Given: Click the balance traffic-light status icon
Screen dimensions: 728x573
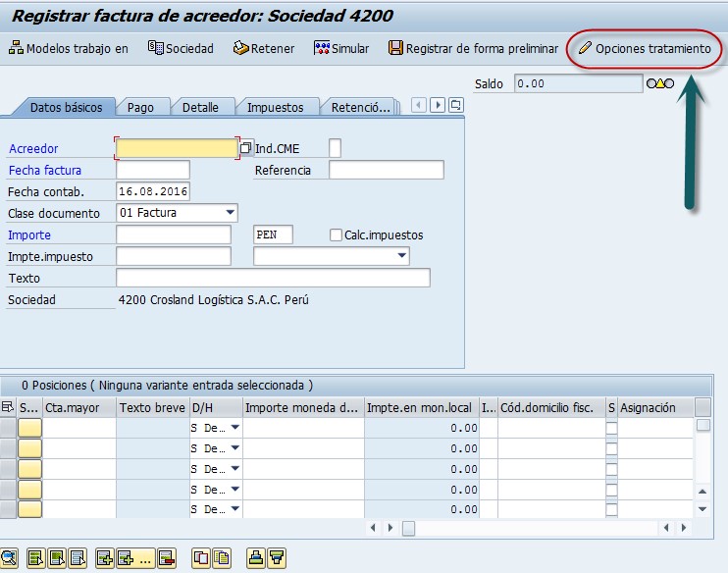Looking at the screenshot, I should pyautogui.click(x=660, y=83).
